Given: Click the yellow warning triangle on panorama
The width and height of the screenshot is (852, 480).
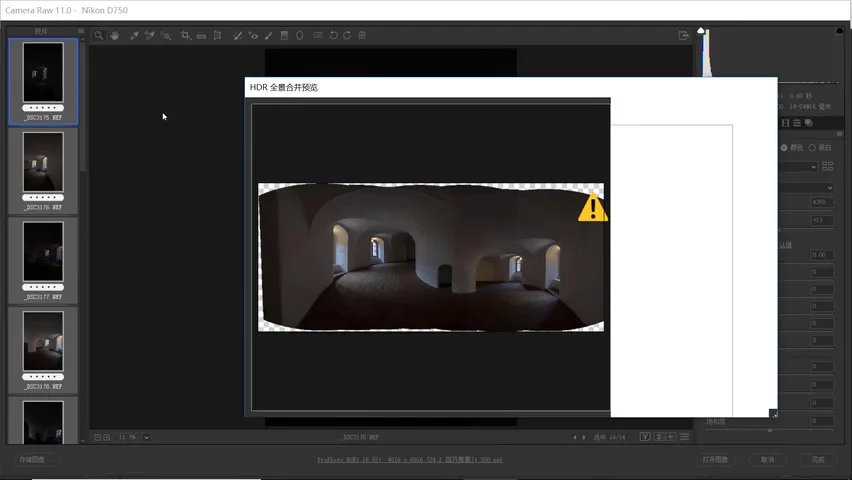Looking at the screenshot, I should 592,208.
